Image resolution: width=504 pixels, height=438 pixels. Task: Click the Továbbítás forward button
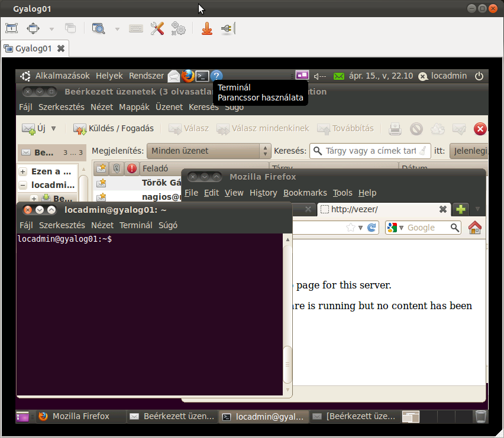click(345, 129)
